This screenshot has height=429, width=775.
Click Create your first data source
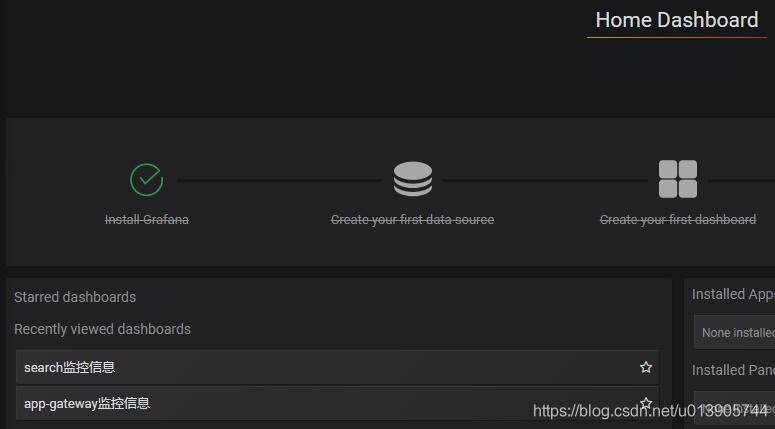[x=412, y=219]
